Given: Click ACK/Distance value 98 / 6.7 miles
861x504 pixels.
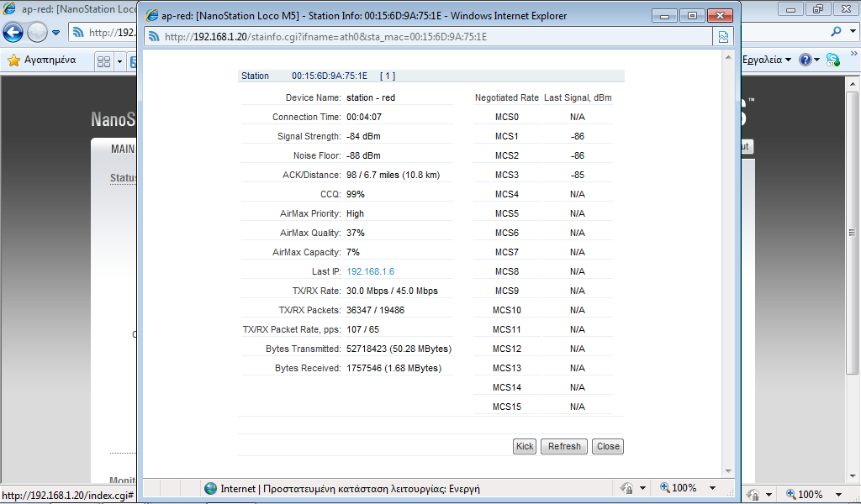Looking at the screenshot, I should [394, 175].
